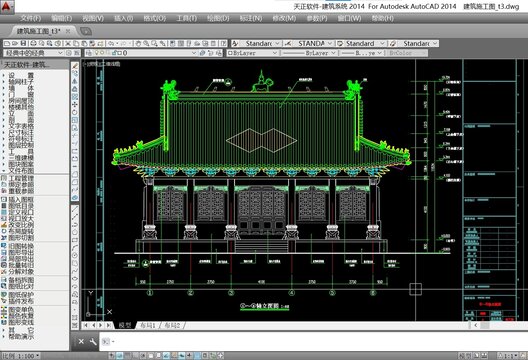This screenshot has height=360, width=528.
Task: Open the 文件(F) menu
Action: tap(30, 18)
